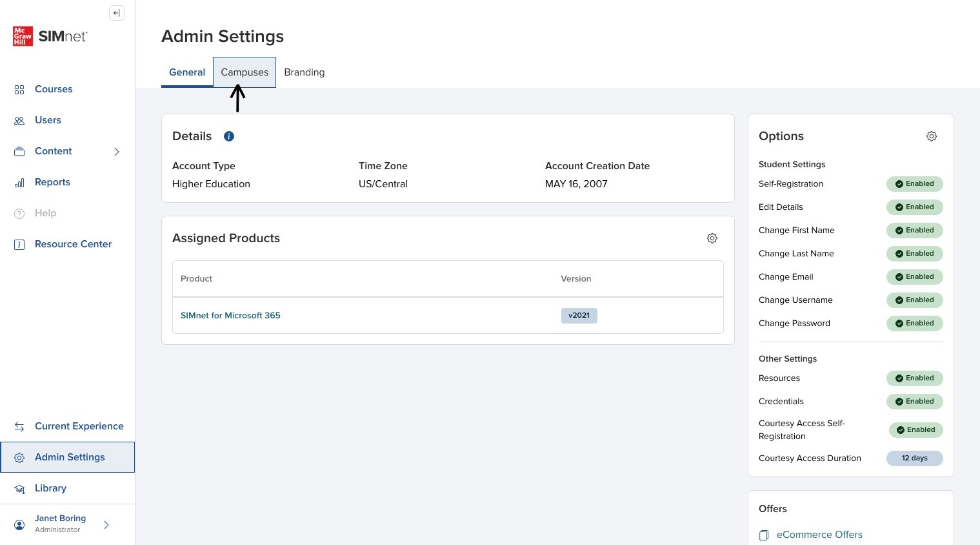This screenshot has width=980, height=545.
Task: Click the Account Creation Date label
Action: tap(597, 166)
